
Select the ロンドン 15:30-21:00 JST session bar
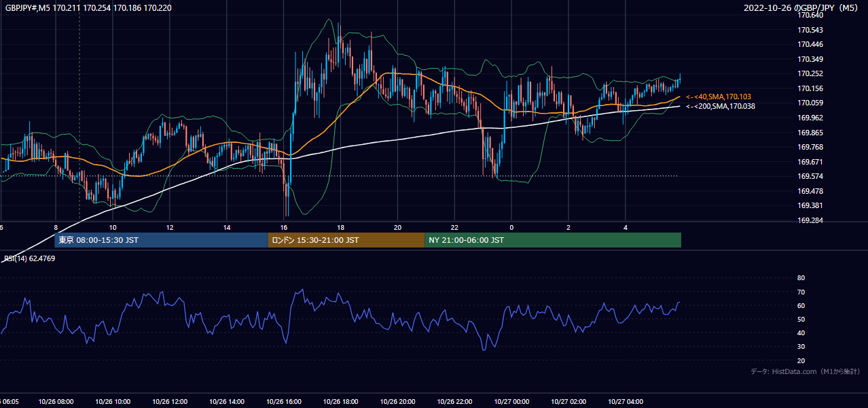click(x=346, y=240)
